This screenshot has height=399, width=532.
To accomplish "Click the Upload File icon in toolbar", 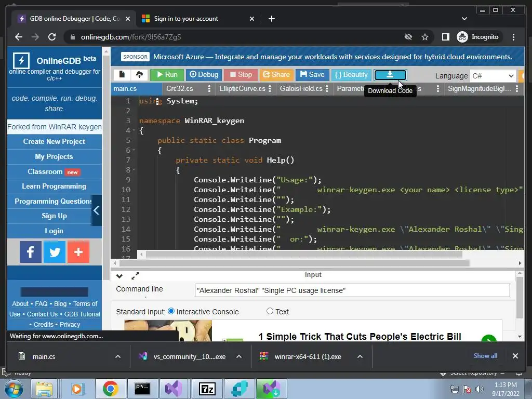I will click(x=139, y=75).
